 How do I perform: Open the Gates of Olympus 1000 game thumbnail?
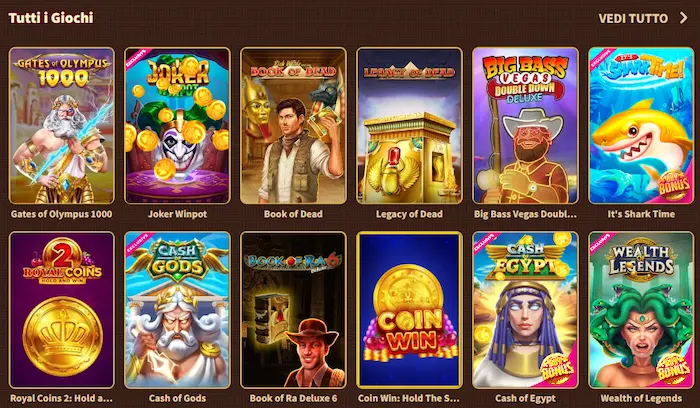pos(62,126)
